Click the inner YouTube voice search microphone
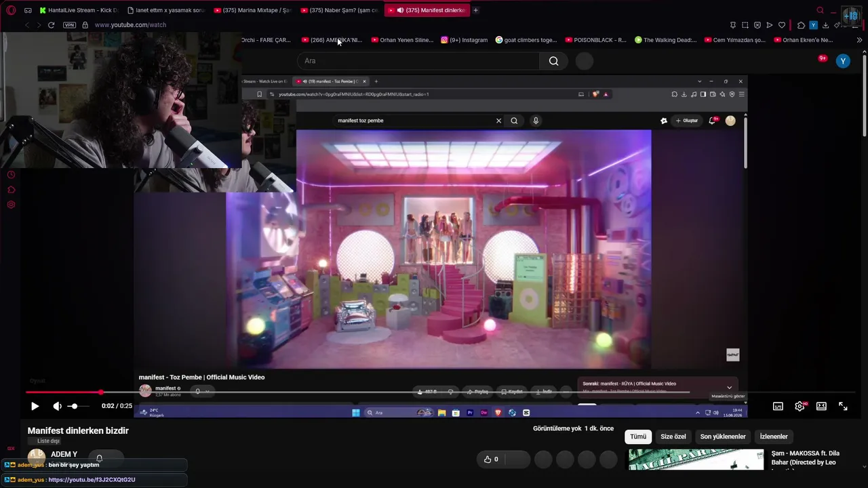The width and height of the screenshot is (868, 488). 536,121
